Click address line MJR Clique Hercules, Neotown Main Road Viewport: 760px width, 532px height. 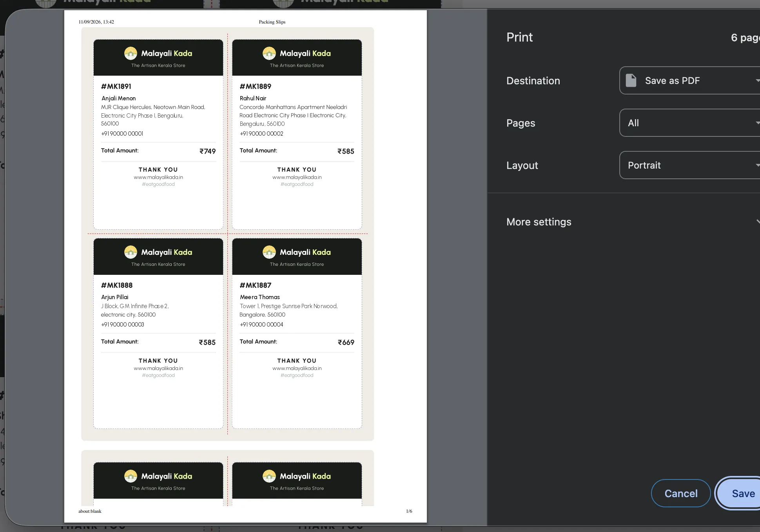tap(153, 107)
